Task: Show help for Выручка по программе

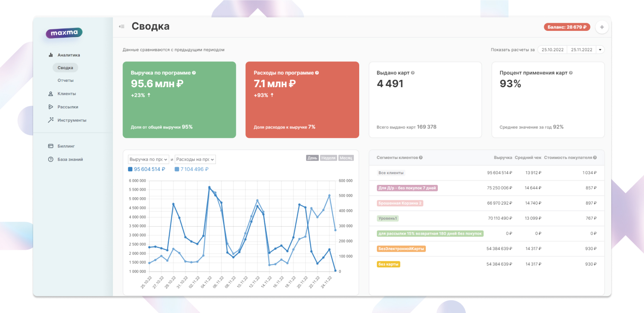Action: coord(194,73)
